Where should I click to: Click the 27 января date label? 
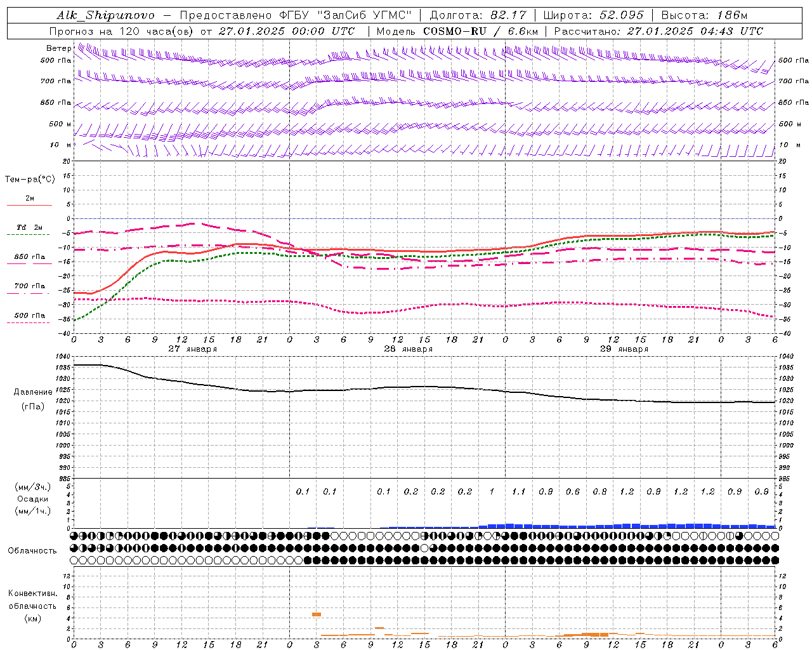pos(192,349)
